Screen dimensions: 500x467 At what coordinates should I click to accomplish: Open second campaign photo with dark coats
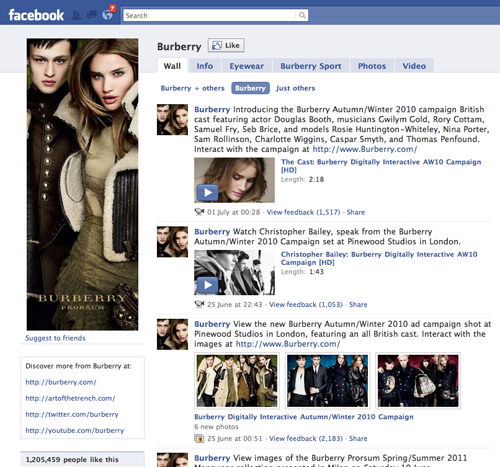[328, 381]
